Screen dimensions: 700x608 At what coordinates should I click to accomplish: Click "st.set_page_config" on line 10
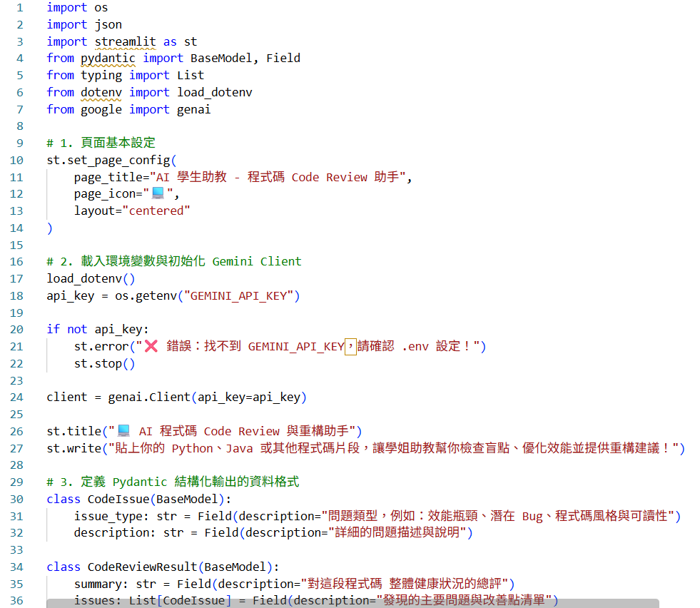(108, 161)
